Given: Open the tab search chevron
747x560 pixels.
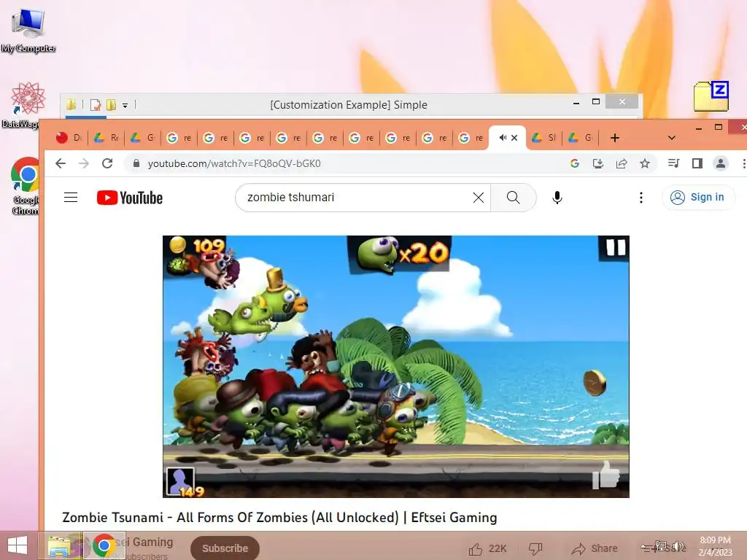Looking at the screenshot, I should tap(672, 138).
